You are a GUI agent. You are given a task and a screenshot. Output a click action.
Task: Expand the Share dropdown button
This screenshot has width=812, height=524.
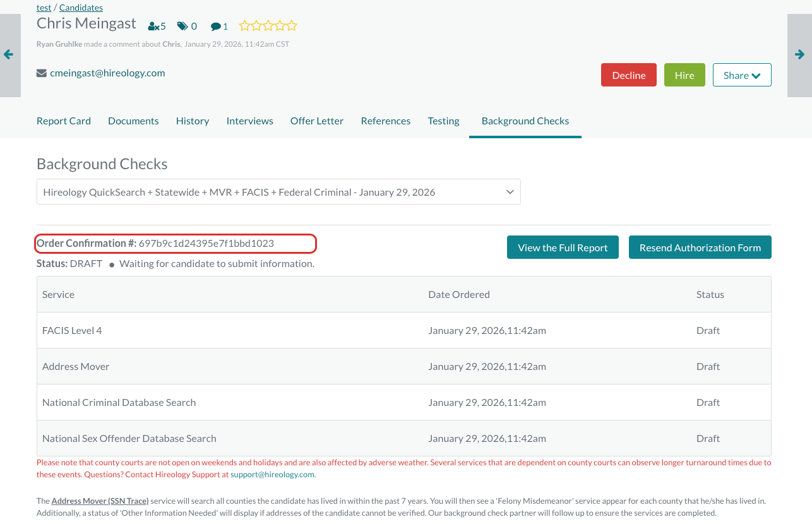click(x=742, y=75)
